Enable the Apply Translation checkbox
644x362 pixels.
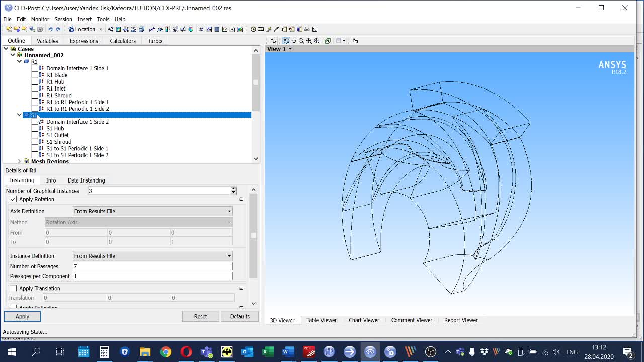(x=13, y=288)
